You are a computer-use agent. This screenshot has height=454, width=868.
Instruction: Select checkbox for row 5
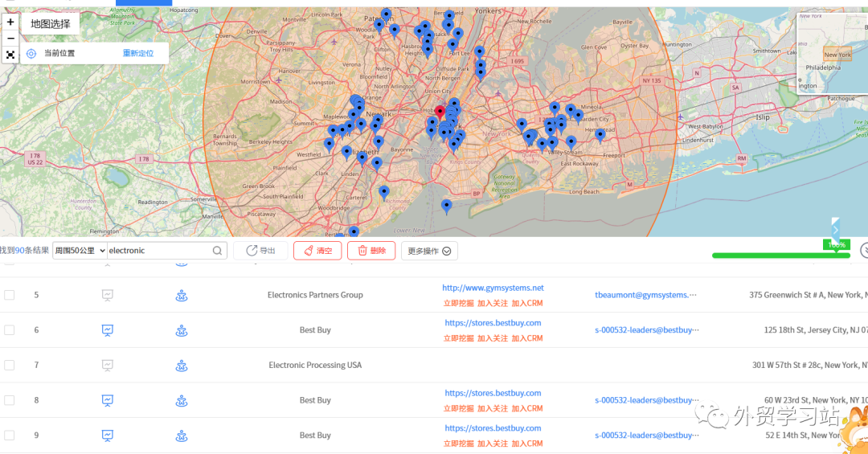click(10, 296)
